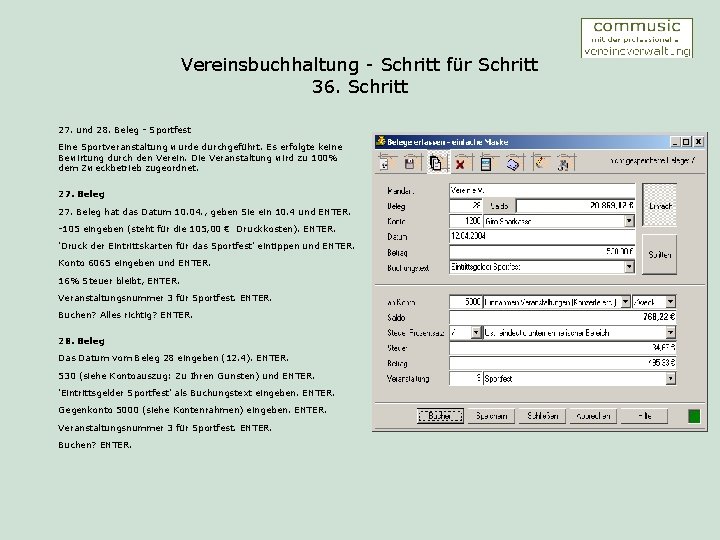Click the Veranstaltung number field
720x540 pixels.
(x=466, y=378)
